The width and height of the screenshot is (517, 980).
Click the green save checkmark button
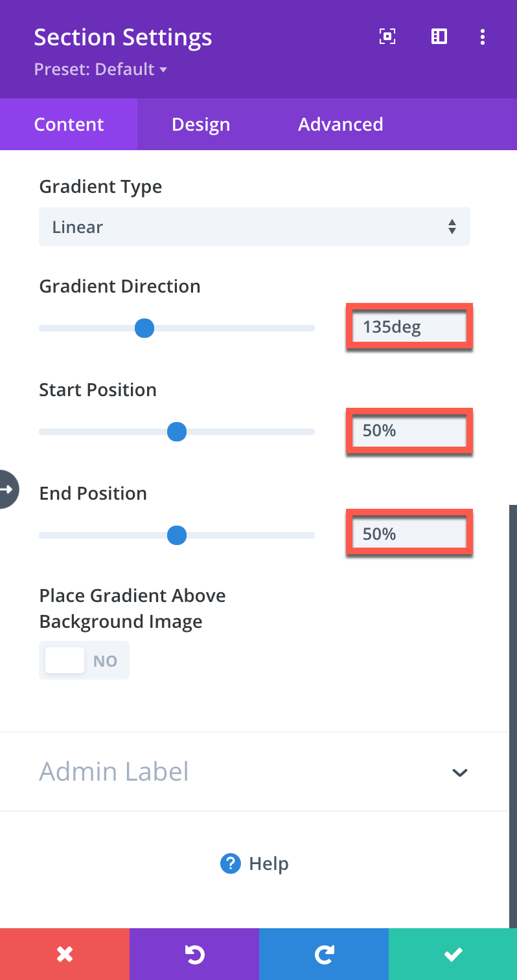(x=453, y=954)
